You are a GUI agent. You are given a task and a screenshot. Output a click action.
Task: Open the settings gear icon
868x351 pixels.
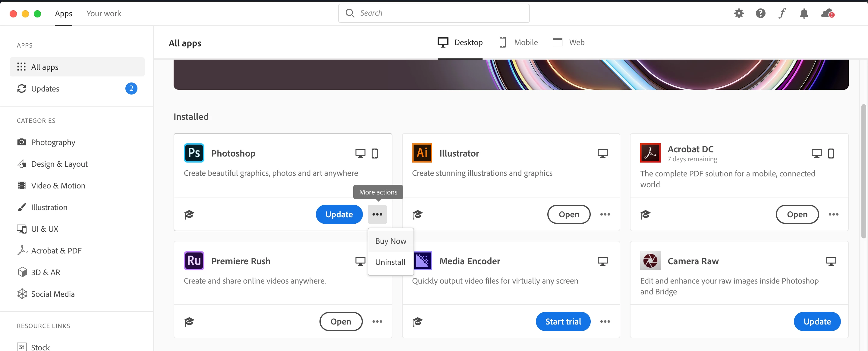739,13
